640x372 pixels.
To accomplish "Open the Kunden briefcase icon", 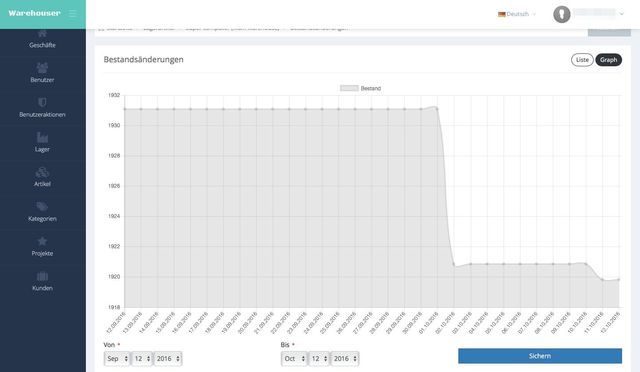I will 42,276.
